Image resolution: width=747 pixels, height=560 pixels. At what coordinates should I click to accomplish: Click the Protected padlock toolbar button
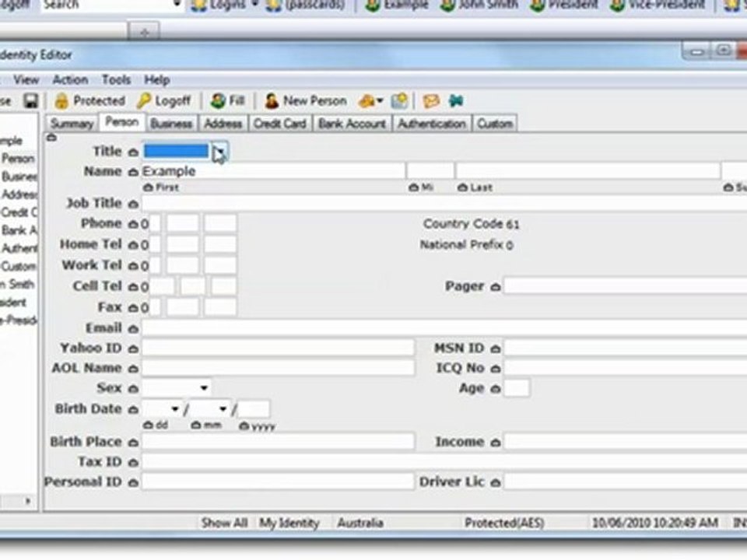click(89, 101)
